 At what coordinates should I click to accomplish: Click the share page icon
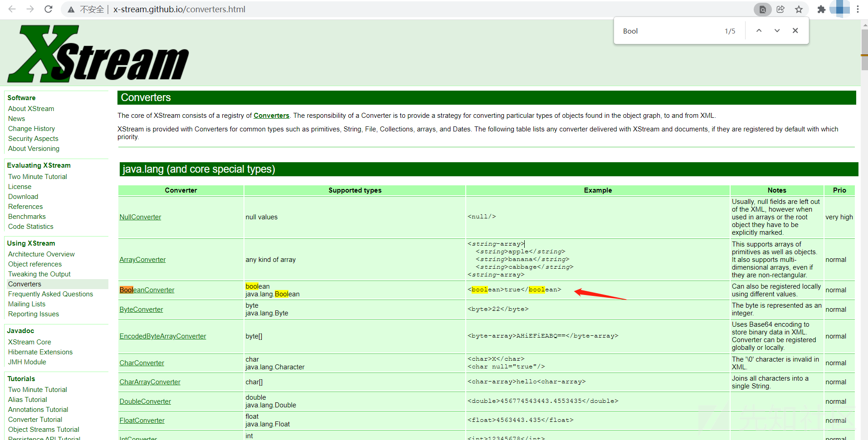coord(780,9)
